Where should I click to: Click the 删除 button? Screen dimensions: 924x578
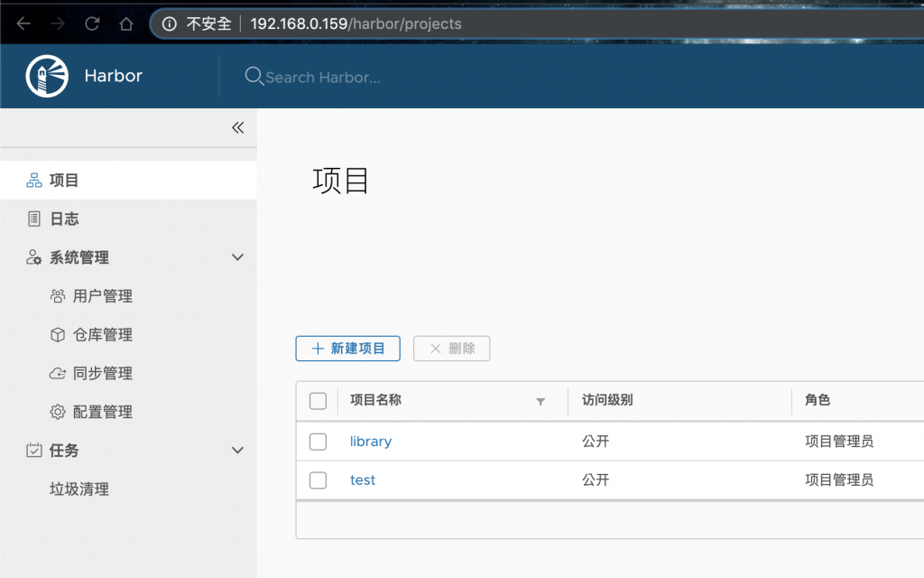(451, 349)
